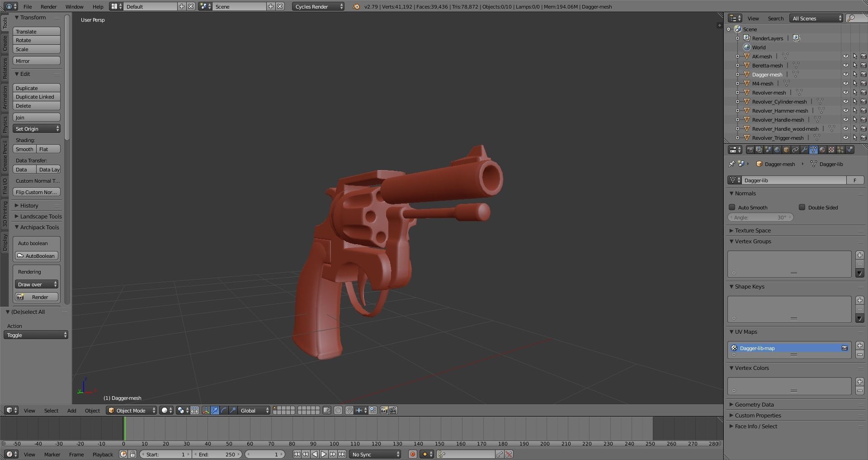The height and width of the screenshot is (460, 868).
Task: Open the Particles properties tab icon
Action: click(x=840, y=150)
